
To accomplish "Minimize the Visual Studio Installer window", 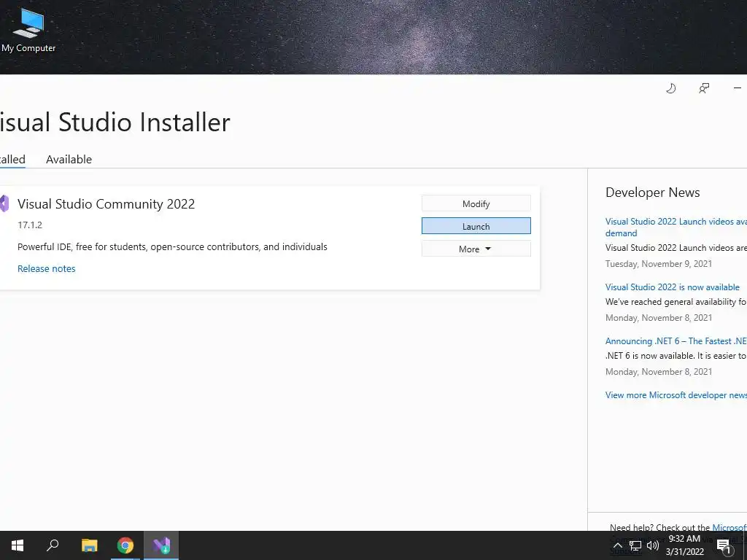I will point(738,88).
